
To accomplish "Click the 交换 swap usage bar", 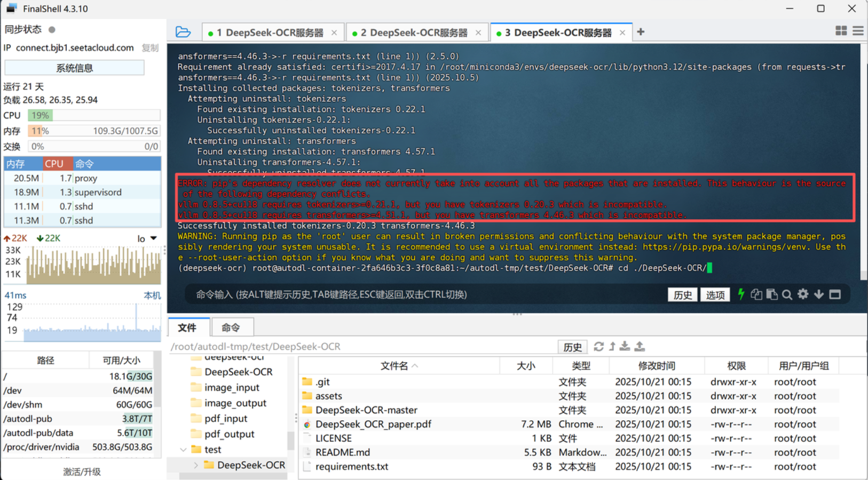I will pyautogui.click(x=94, y=146).
